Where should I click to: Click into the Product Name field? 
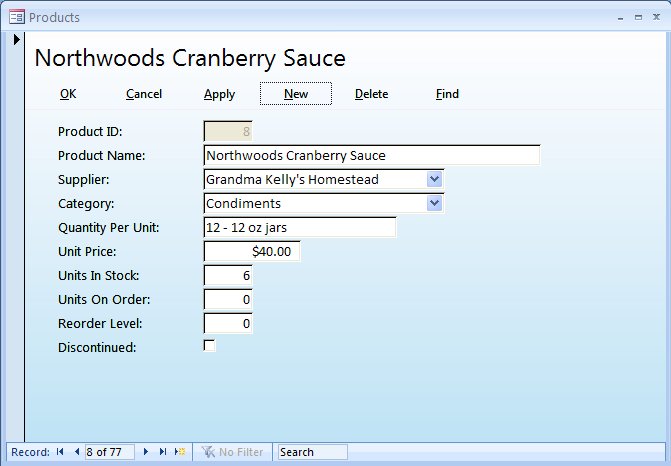[372, 155]
